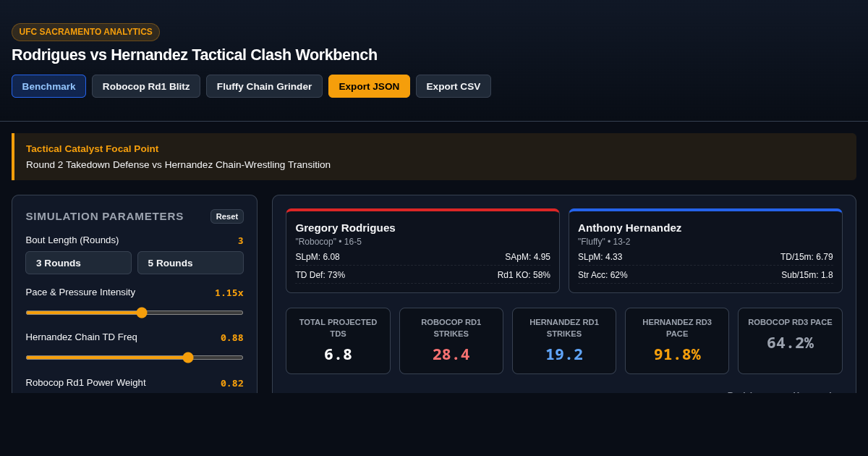Switch to Robocop Rd1 Blitz scenario

146,86
